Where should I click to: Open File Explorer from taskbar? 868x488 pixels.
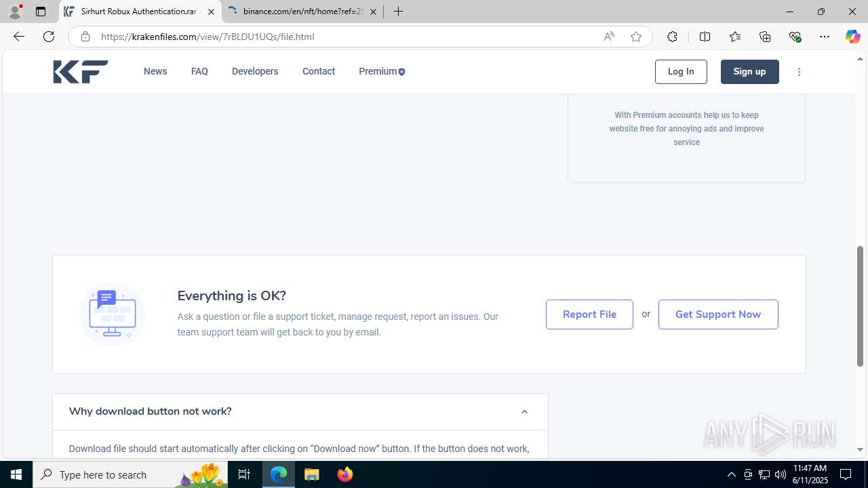pyautogui.click(x=312, y=474)
